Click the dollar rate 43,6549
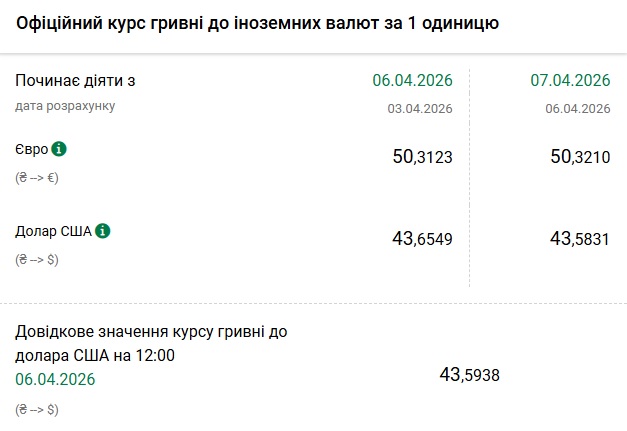Image resolution: width=627 pixels, height=431 pixels. pyautogui.click(x=423, y=239)
